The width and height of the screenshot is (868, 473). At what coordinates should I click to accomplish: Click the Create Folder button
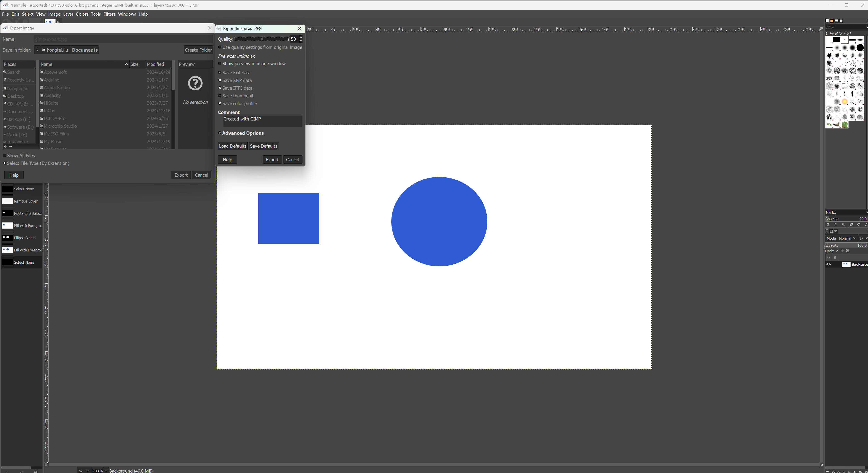click(198, 50)
